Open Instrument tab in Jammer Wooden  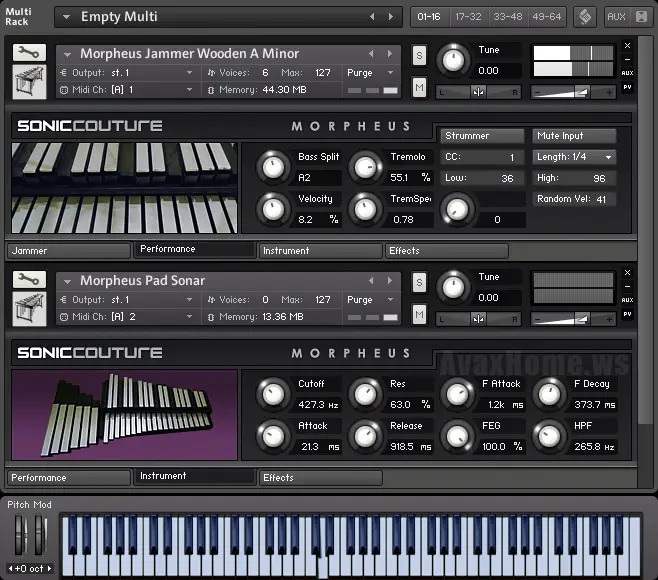[x=320, y=251]
